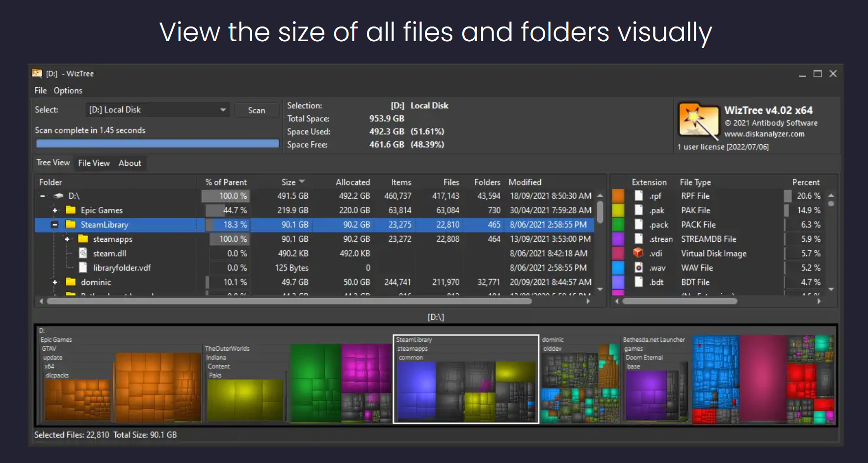Screen dimensions: 868x463
Task: Click the extension list horizontal scrollbar
Action: (680, 301)
